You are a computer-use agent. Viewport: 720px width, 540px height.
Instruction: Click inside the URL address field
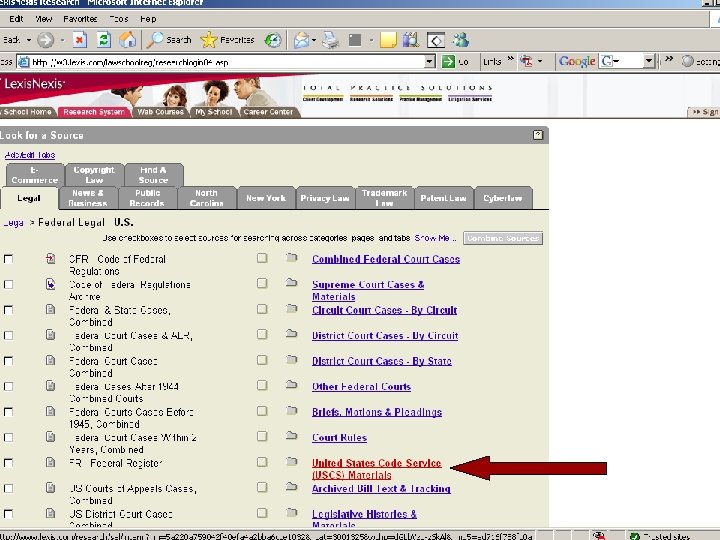(x=227, y=62)
